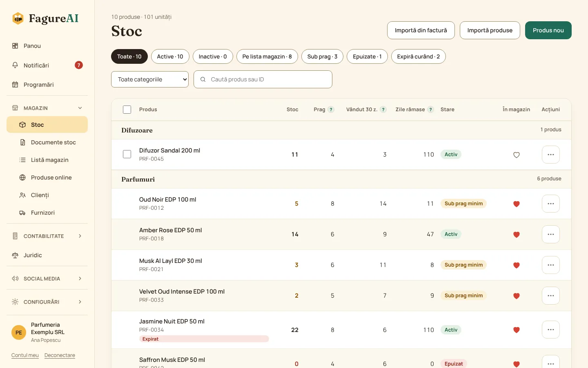Open actions menu for Difuzor Sandal 200 ml
The image size is (588, 368).
pos(551,155)
